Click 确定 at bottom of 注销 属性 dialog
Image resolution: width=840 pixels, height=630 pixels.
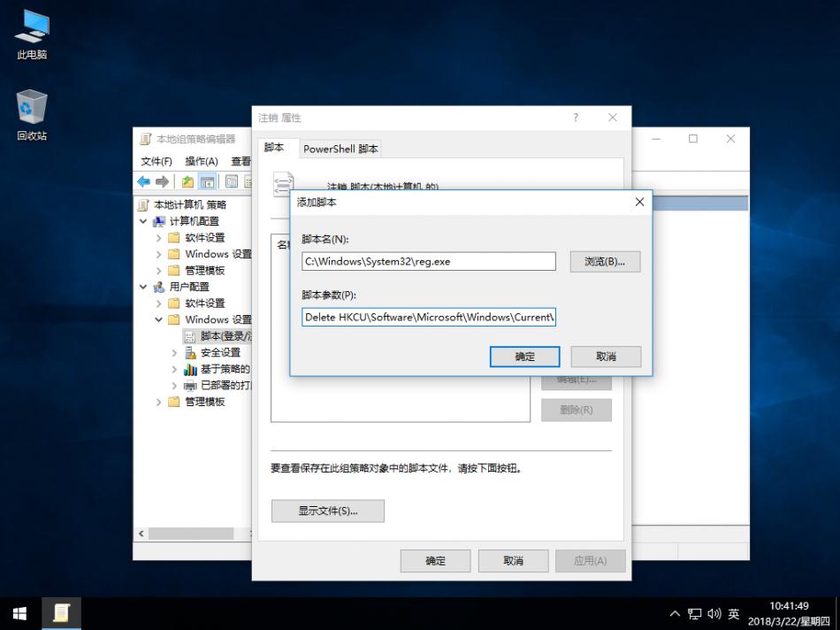pyautogui.click(x=436, y=561)
